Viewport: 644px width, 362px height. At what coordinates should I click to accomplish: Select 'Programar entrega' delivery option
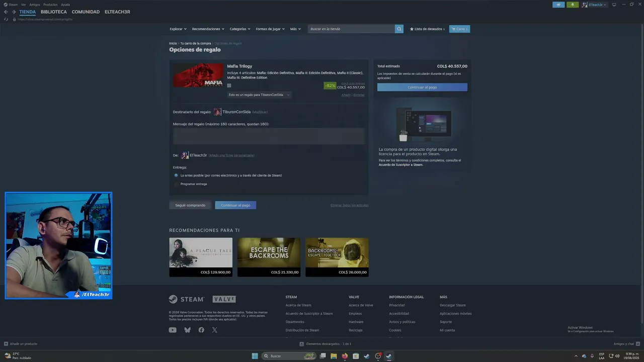[176, 184]
